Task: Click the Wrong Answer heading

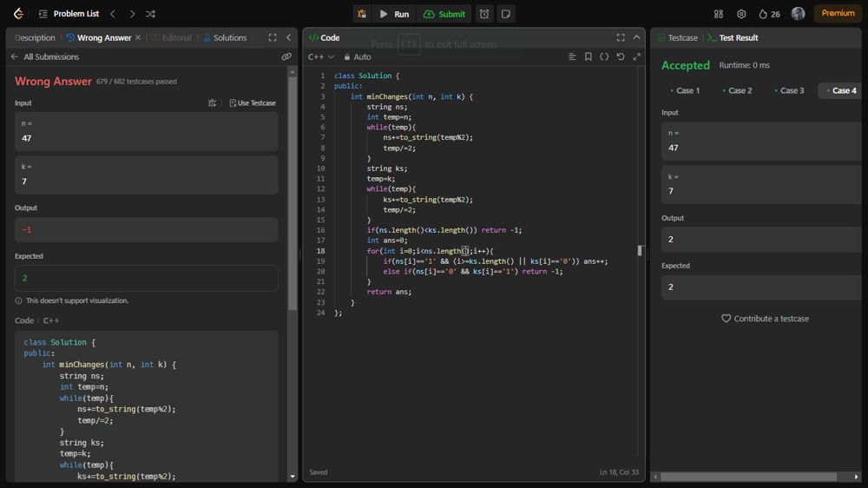Action: 53,82
